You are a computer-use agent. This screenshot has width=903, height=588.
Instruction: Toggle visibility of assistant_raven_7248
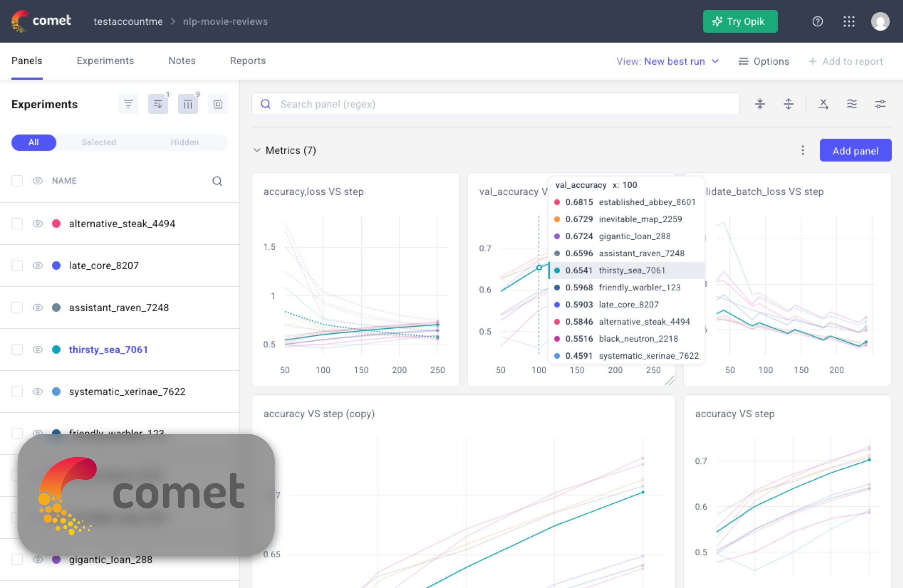point(38,308)
